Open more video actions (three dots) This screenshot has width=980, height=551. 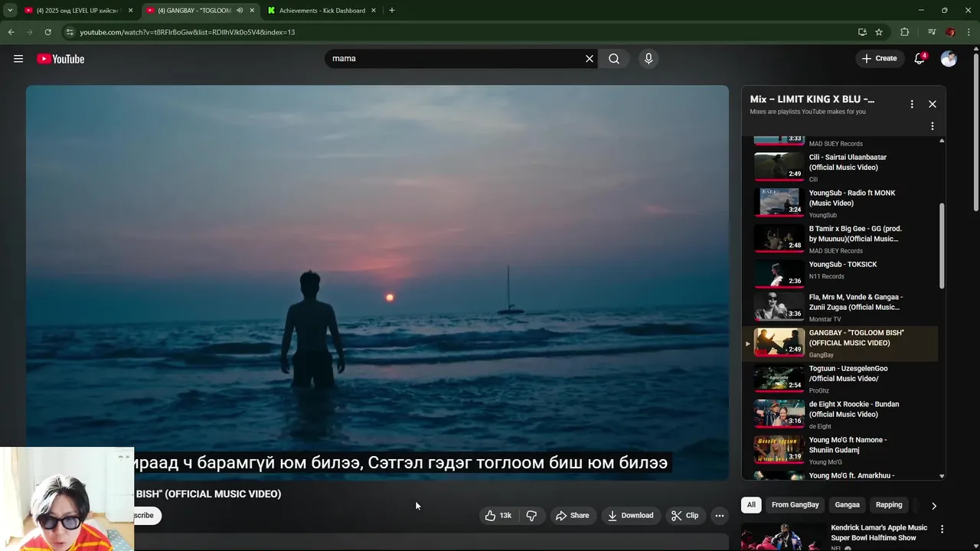coord(719,516)
